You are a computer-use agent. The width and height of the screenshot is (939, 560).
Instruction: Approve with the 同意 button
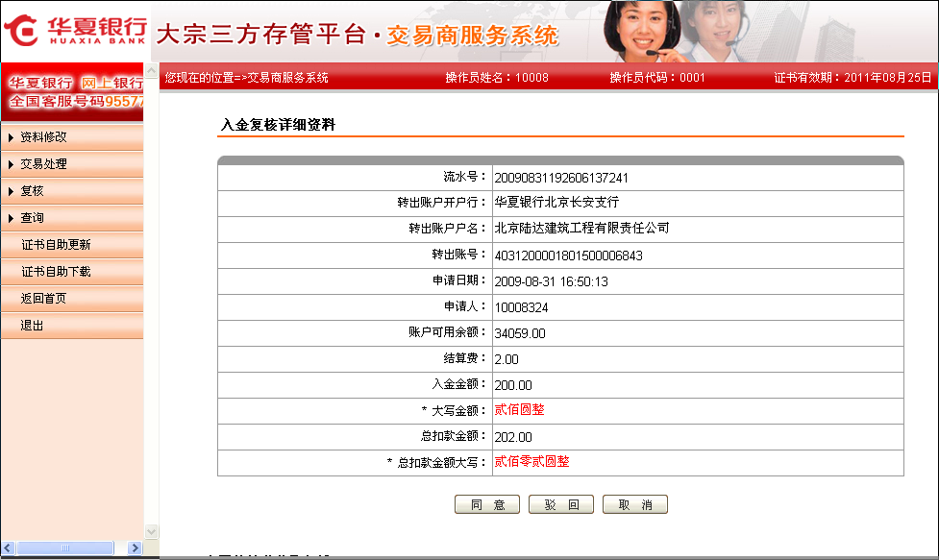click(487, 504)
